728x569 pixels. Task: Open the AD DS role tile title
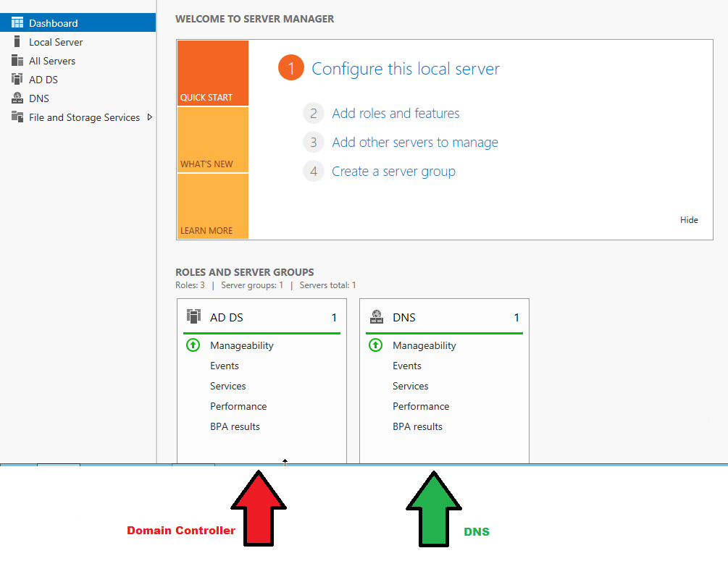[x=226, y=318]
